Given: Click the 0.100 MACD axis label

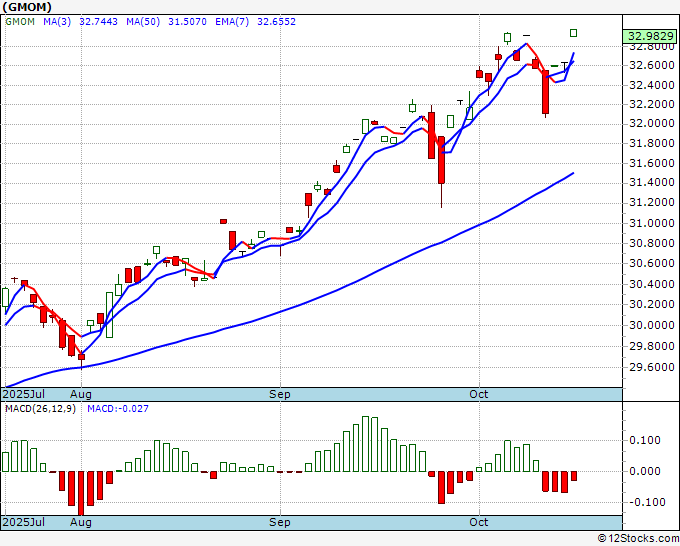Looking at the screenshot, I should (x=644, y=440).
